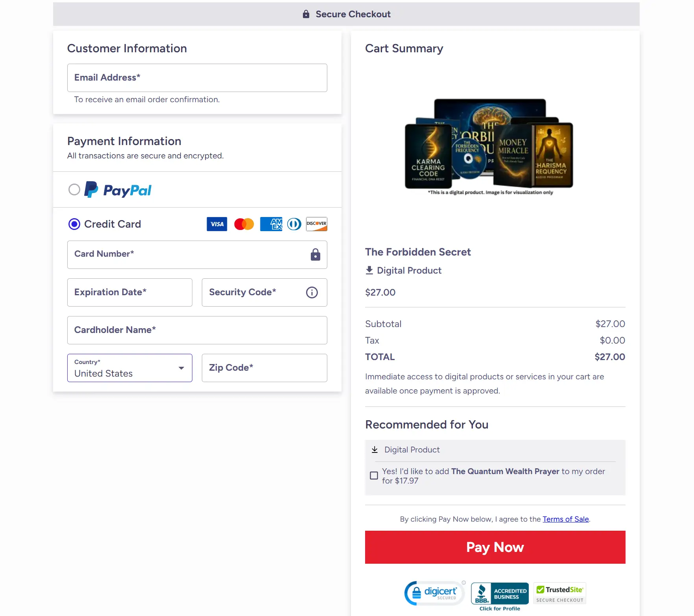The image size is (694, 616).
Task: Click the digital product download icon
Action: click(369, 270)
